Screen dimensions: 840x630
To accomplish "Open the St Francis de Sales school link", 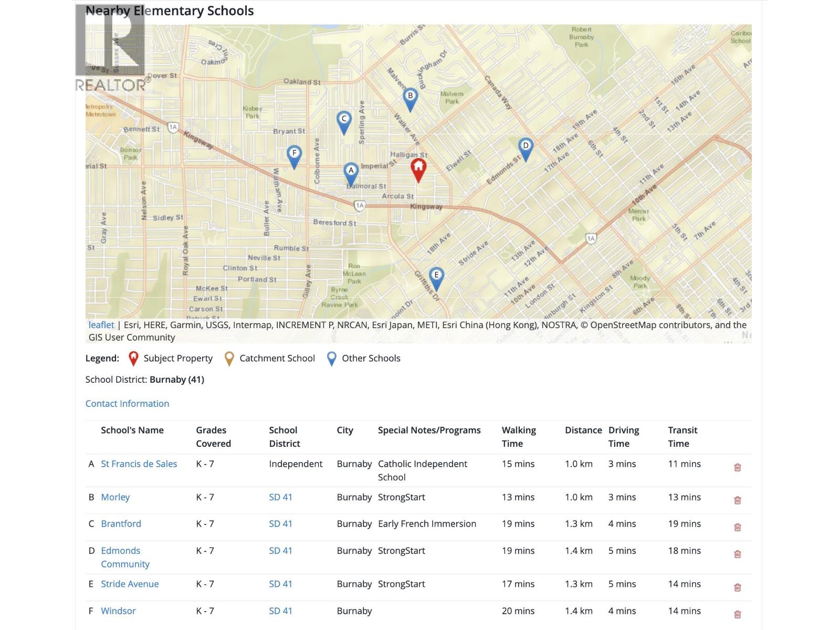I will (139, 464).
